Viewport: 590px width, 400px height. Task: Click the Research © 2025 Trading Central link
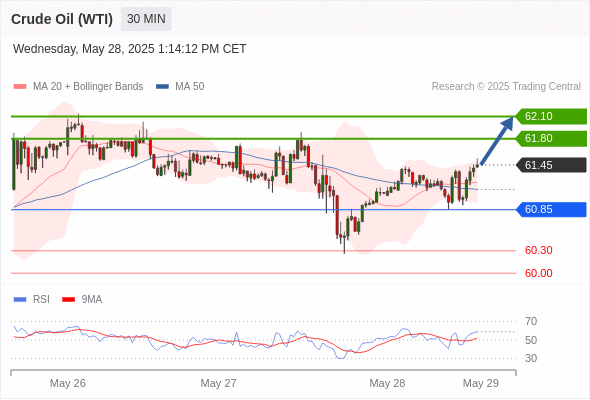pyautogui.click(x=506, y=87)
